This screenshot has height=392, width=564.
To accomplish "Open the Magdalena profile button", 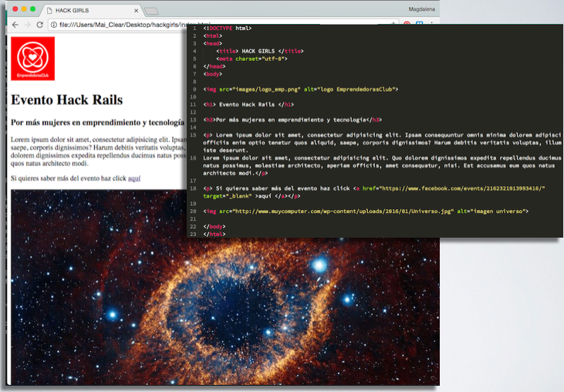I will [421, 9].
